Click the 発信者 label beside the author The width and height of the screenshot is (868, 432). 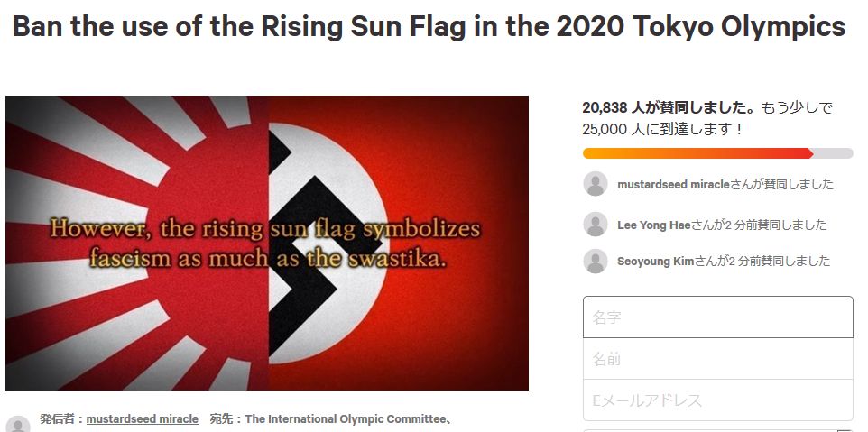[61, 419]
